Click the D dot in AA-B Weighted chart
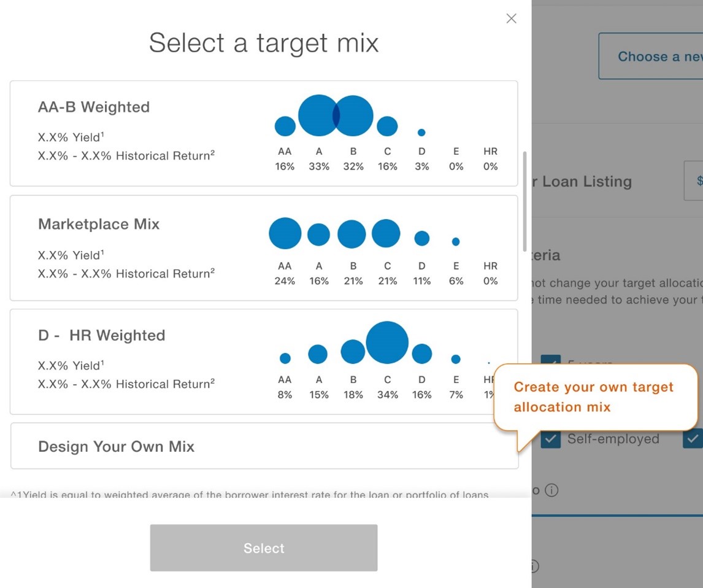Screen dimensions: 703x588 (x=421, y=133)
